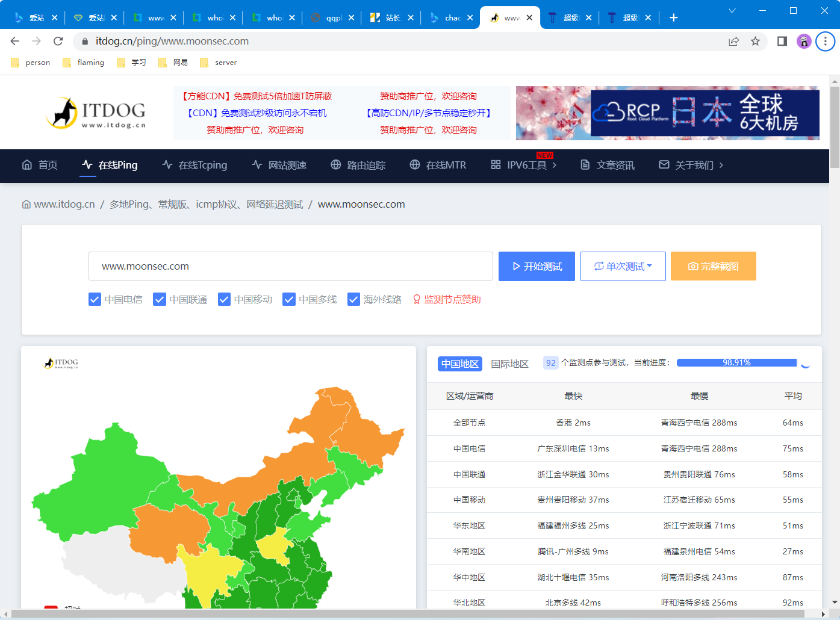Click the address bar URL

(172, 41)
